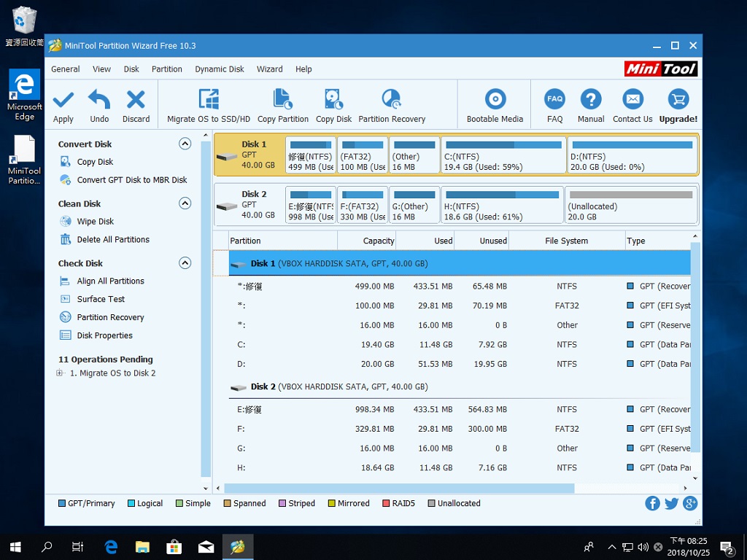The width and height of the screenshot is (747, 560).
Task: Select the D: partition row in list
Action: pos(460,364)
